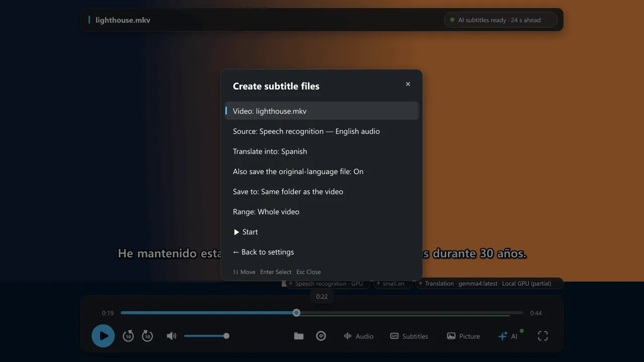Skip forward 10 seconds

pyautogui.click(x=147, y=336)
